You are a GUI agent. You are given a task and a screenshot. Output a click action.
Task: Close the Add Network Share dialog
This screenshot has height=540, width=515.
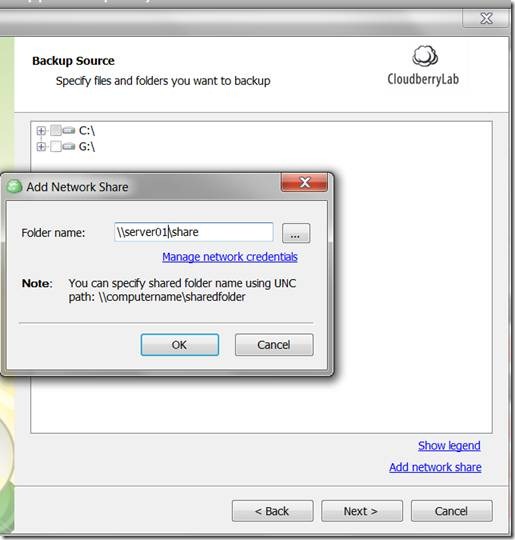pos(304,182)
